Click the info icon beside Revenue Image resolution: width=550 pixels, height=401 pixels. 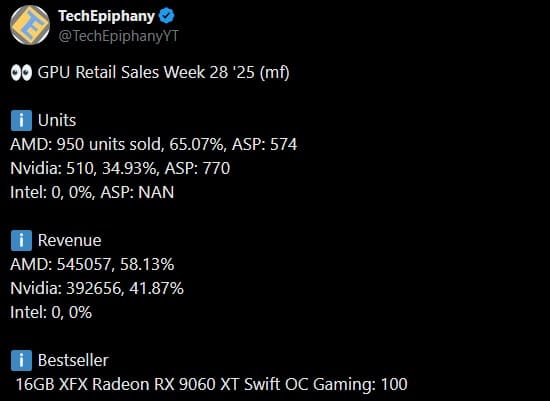tap(21, 240)
